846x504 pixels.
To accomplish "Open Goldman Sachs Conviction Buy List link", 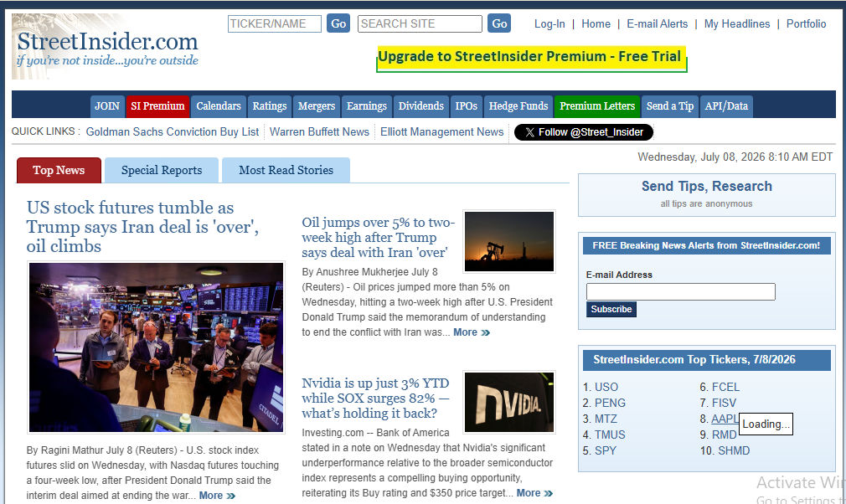I will [173, 132].
